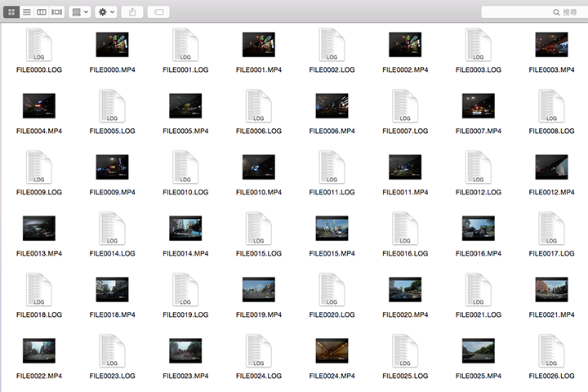Select the FILE0020.MP4 video thumbnail

click(405, 290)
